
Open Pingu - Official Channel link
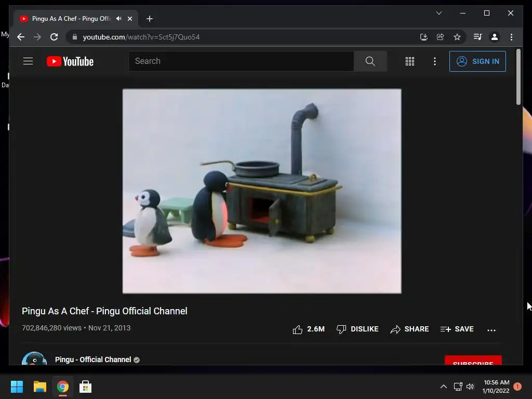coord(93,360)
